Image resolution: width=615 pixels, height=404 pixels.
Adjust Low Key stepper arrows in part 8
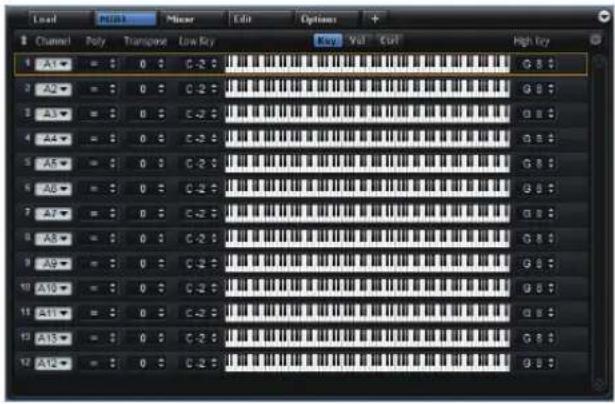pos(214,238)
